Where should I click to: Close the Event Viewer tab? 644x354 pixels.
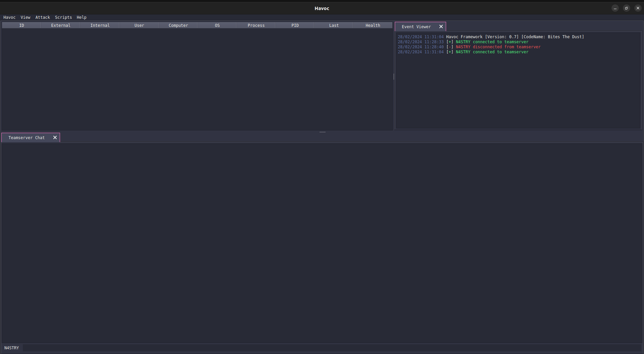pyautogui.click(x=441, y=27)
